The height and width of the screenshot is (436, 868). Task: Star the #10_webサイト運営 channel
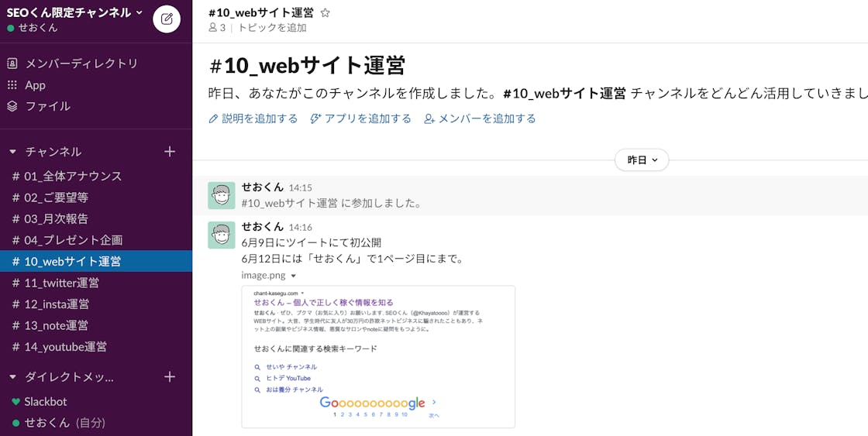[325, 12]
